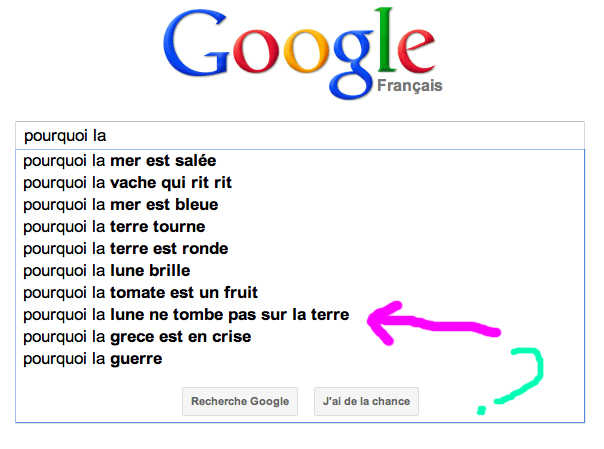Click the search box containing "pourquoi la"

click(x=300, y=135)
